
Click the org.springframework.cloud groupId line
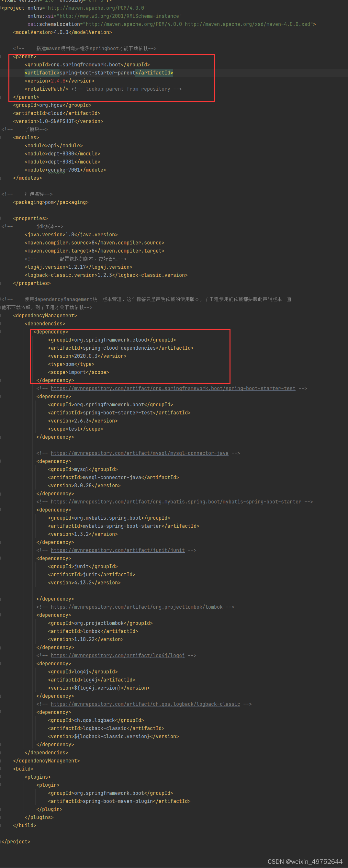(112, 340)
